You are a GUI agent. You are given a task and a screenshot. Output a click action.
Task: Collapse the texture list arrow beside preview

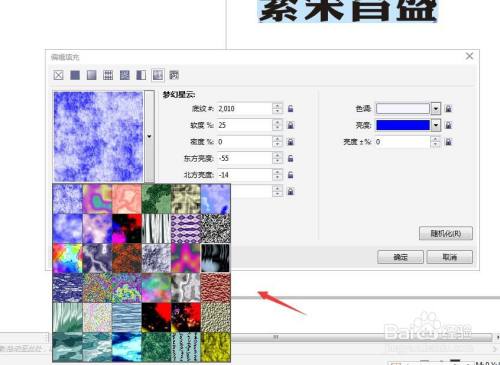pos(149,136)
